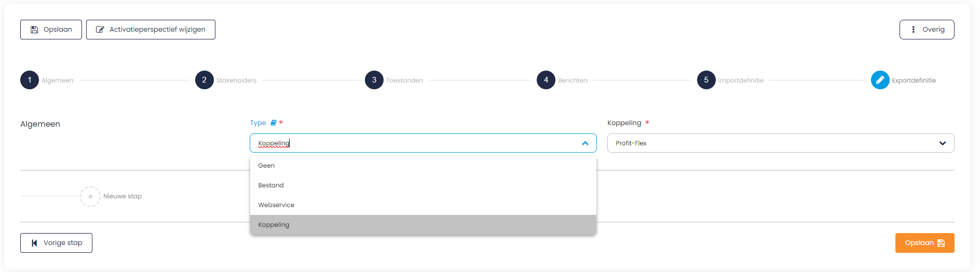This screenshot has width=980, height=272.
Task: Choose Bestand from the Type list
Action: click(x=423, y=185)
